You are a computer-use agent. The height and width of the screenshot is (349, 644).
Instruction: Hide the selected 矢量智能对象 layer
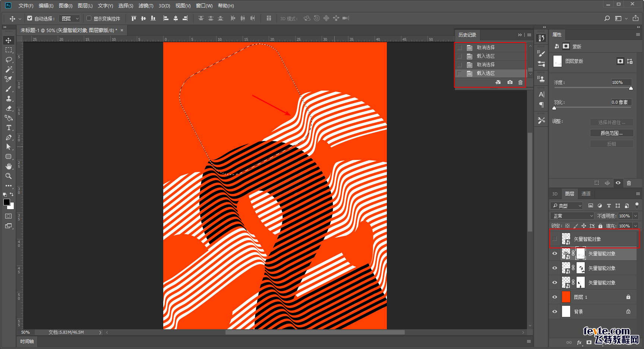point(555,254)
